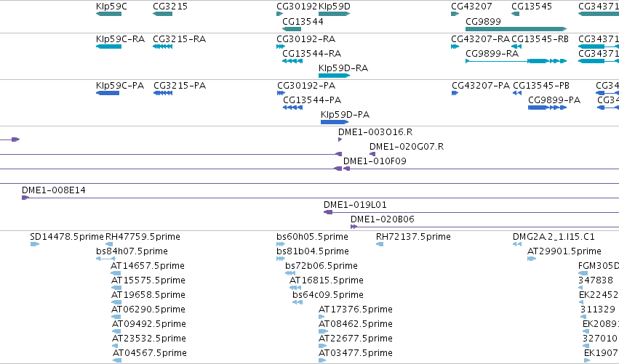The image size is (619, 364).
Task: Select the Klp59C-PA protein label
Action: tap(120, 86)
